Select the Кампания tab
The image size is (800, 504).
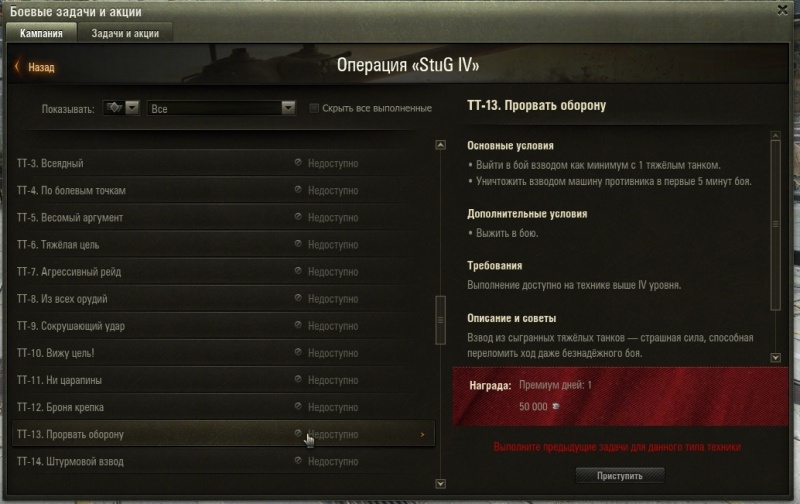point(41,33)
